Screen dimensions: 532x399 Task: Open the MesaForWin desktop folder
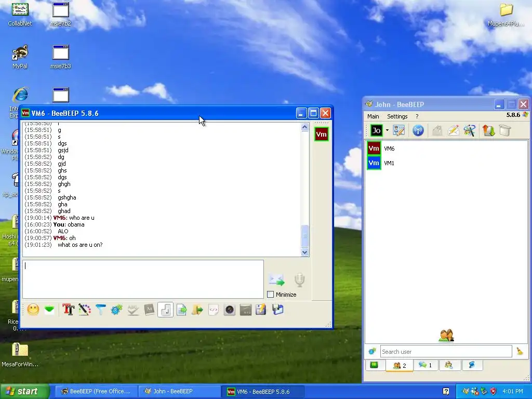coord(20,354)
